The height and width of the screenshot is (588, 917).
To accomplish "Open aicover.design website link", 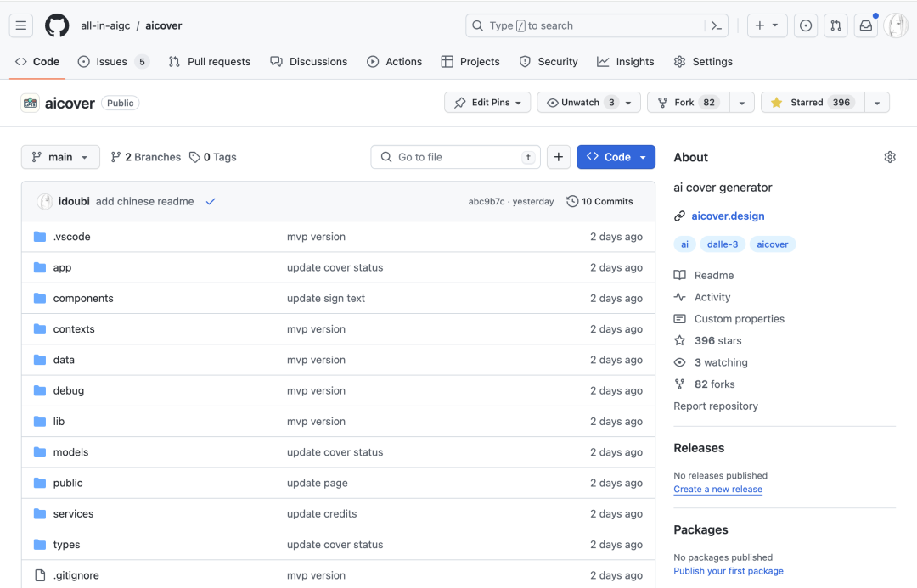I will click(x=728, y=216).
